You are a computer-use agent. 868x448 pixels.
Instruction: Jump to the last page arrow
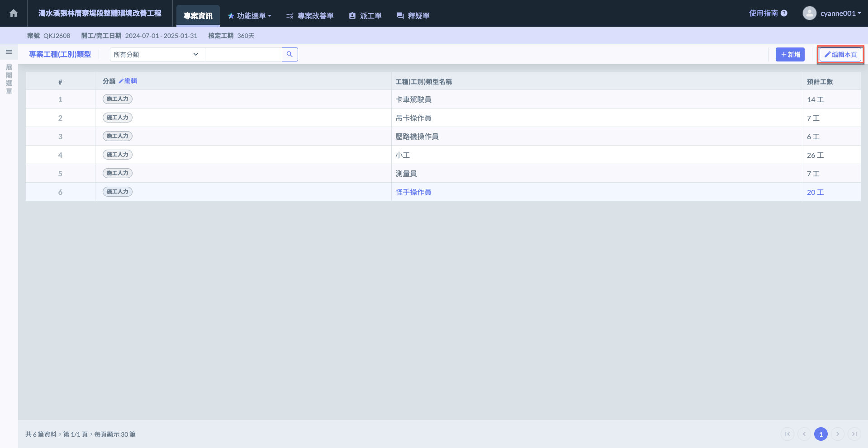(x=854, y=434)
